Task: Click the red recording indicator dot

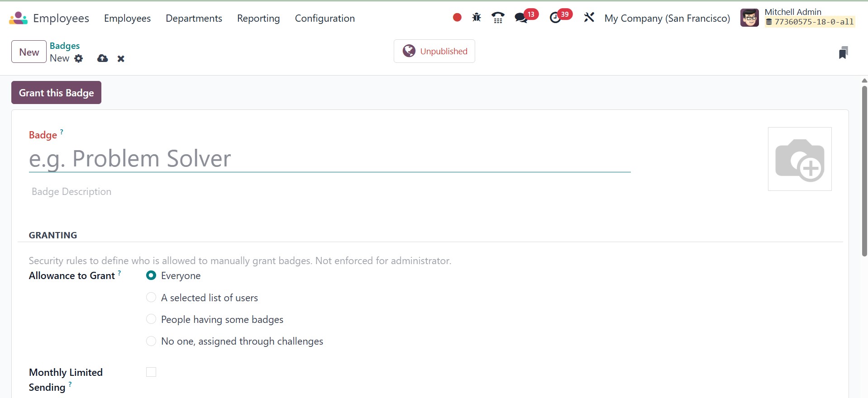Action: [457, 18]
